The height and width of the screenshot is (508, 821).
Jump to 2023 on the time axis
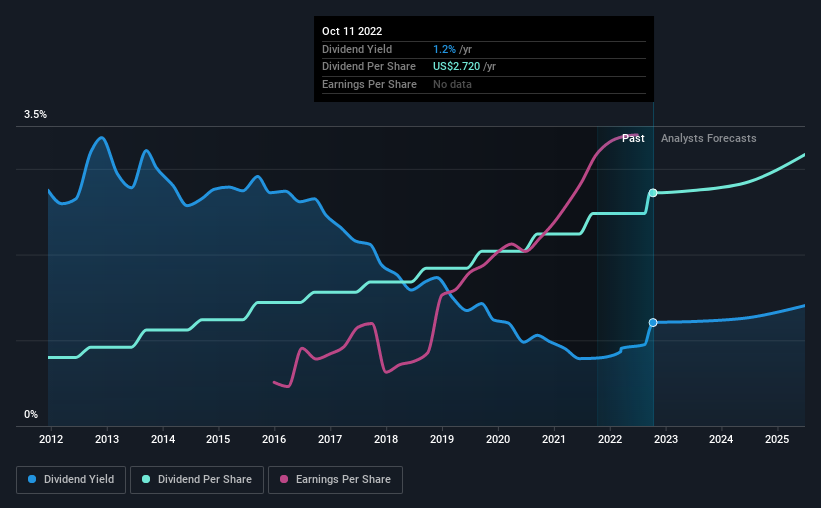tap(666, 439)
